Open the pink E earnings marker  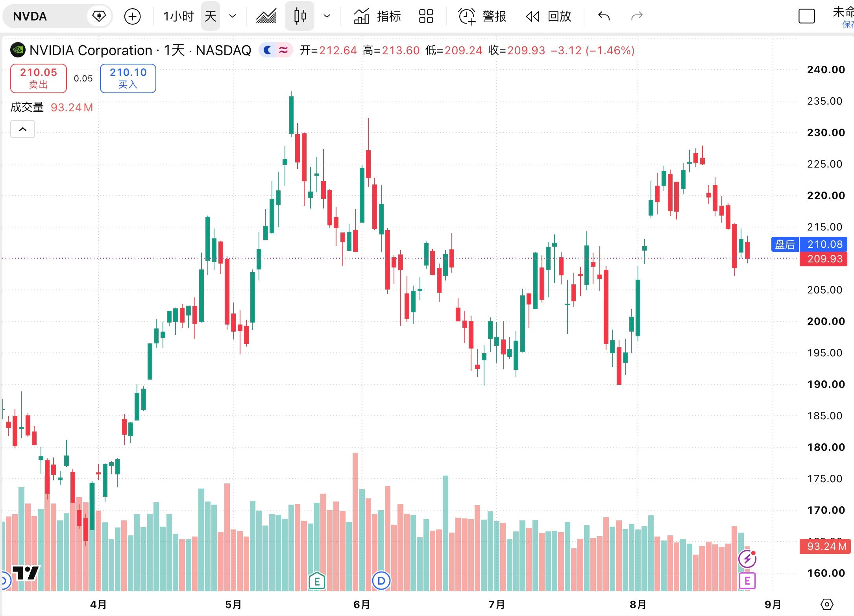click(747, 581)
